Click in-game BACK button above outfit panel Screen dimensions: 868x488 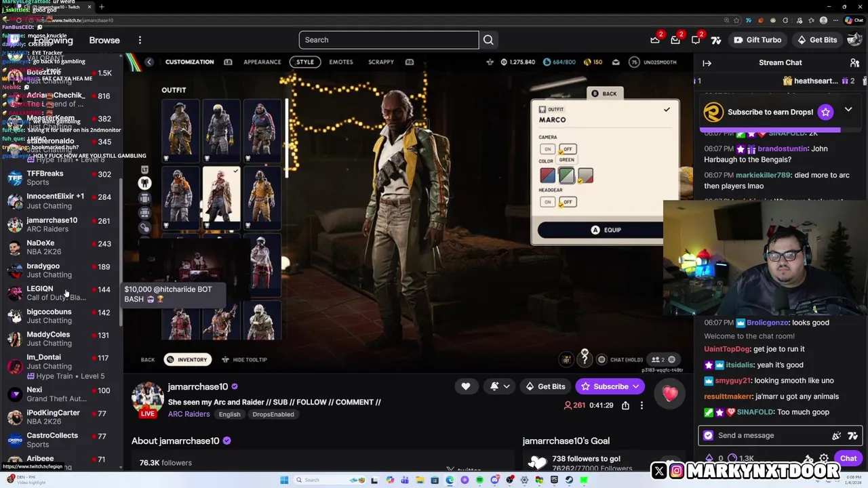pos(604,94)
